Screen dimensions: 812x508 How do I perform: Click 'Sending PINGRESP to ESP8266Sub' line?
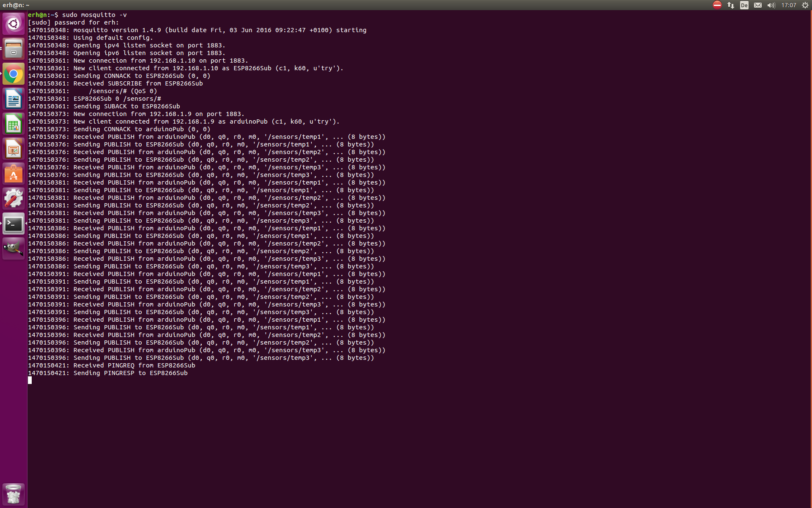click(108, 373)
